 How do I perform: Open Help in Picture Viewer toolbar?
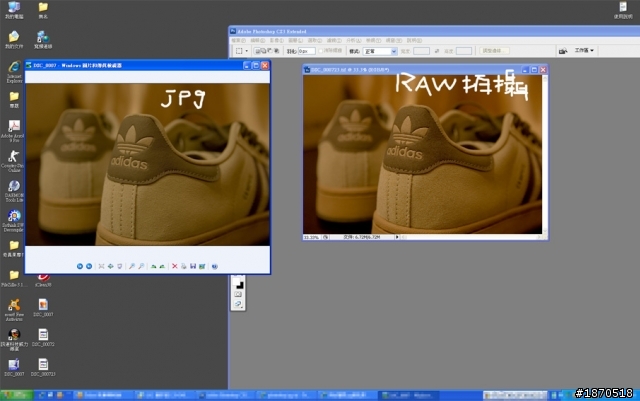coord(215,266)
